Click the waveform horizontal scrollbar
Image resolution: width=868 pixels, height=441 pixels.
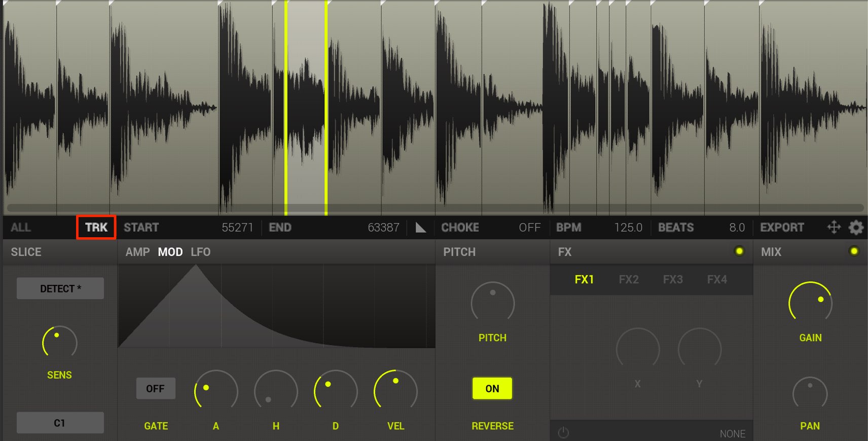(x=436, y=208)
